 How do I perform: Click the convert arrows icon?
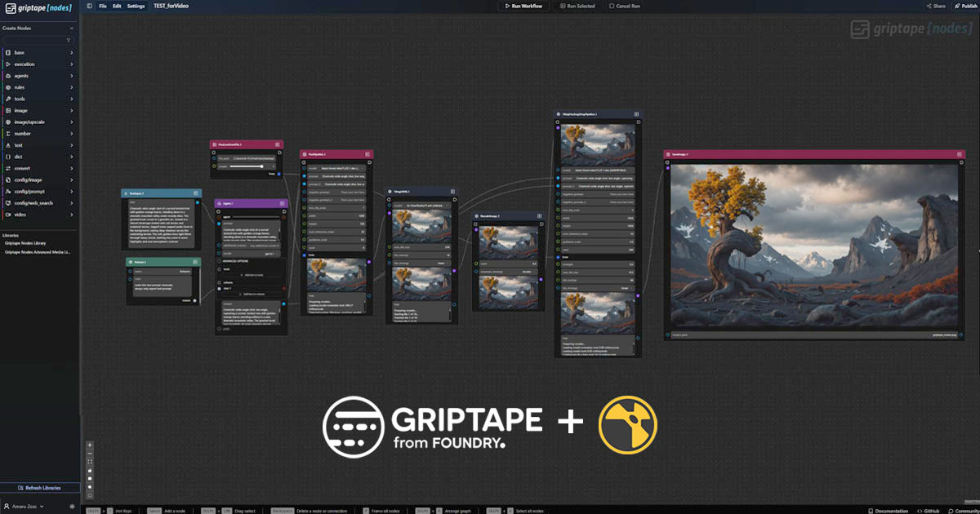point(7,168)
